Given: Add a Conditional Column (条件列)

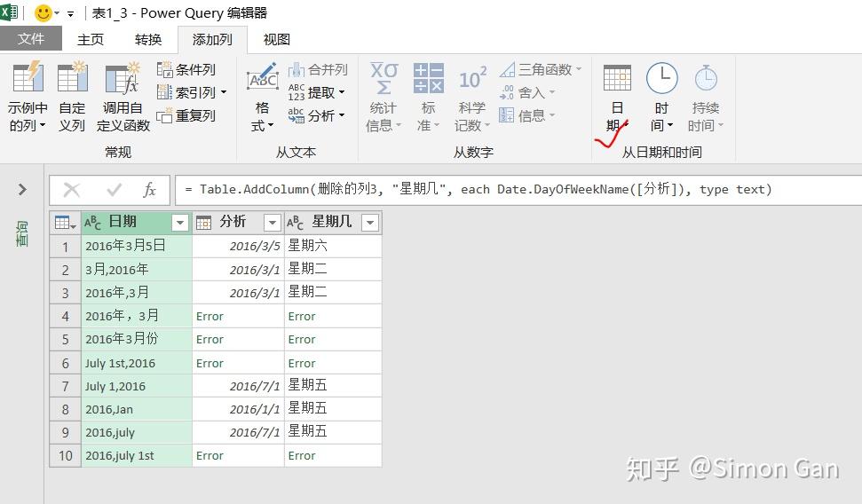Looking at the screenshot, I should [186, 70].
